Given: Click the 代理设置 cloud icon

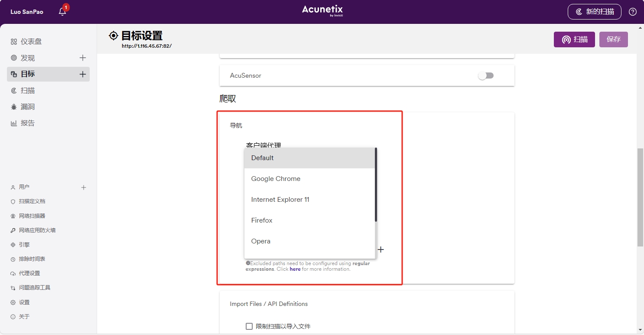Looking at the screenshot, I should tap(13, 273).
